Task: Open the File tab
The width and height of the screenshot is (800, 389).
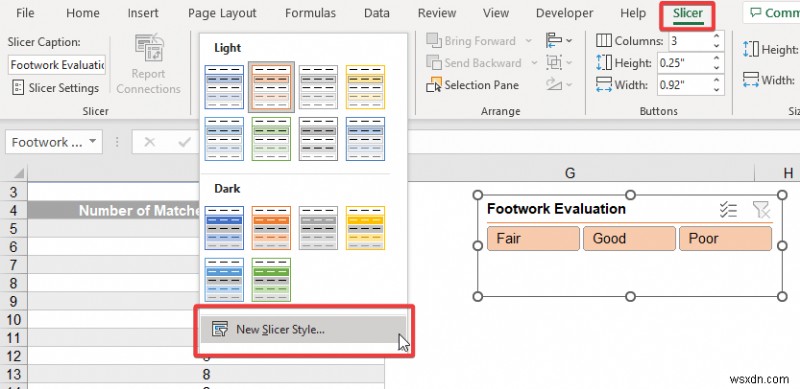Action: pyautogui.click(x=25, y=13)
